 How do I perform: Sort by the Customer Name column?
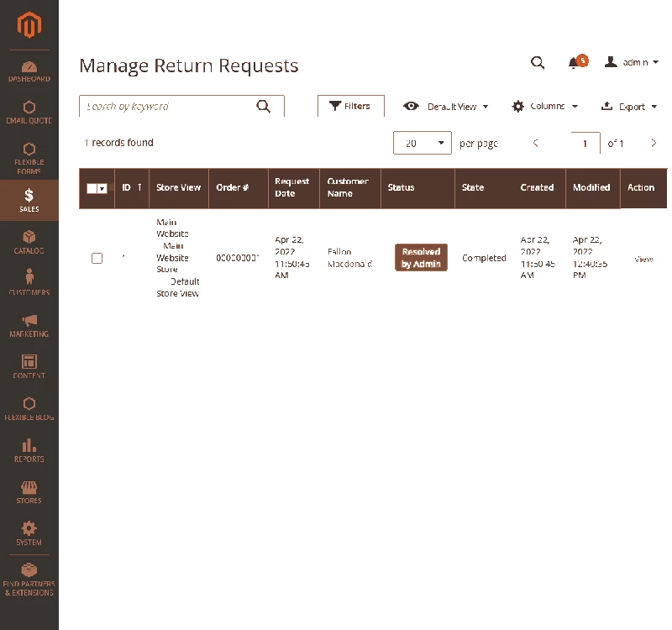(350, 187)
